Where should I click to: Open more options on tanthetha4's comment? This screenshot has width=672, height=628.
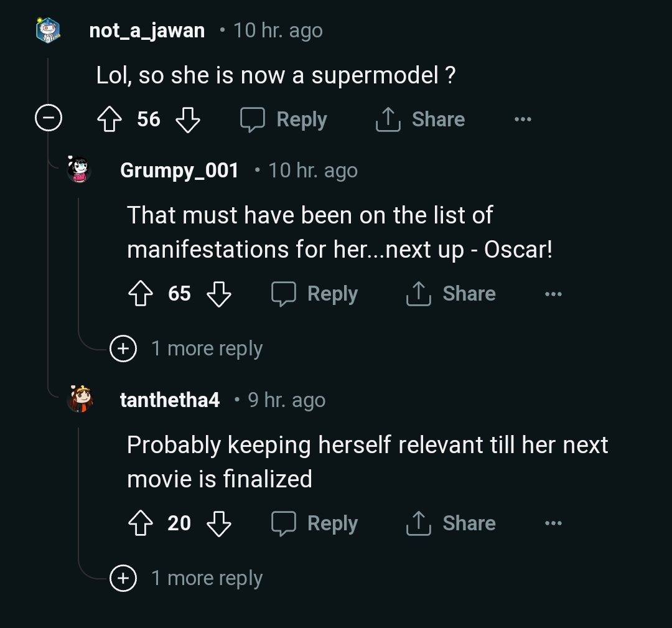tap(553, 523)
